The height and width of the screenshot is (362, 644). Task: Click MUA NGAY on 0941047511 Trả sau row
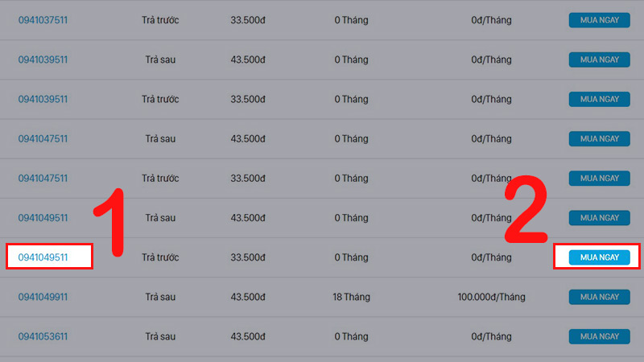tap(599, 138)
